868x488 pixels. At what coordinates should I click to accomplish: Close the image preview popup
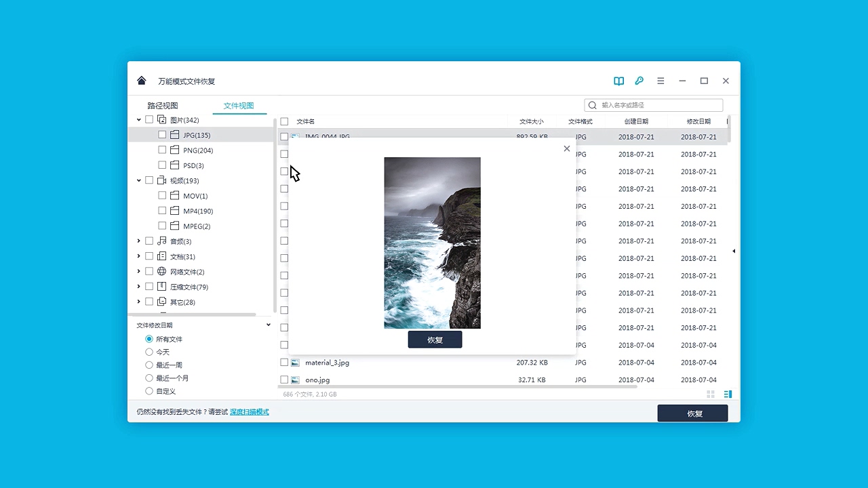click(567, 148)
